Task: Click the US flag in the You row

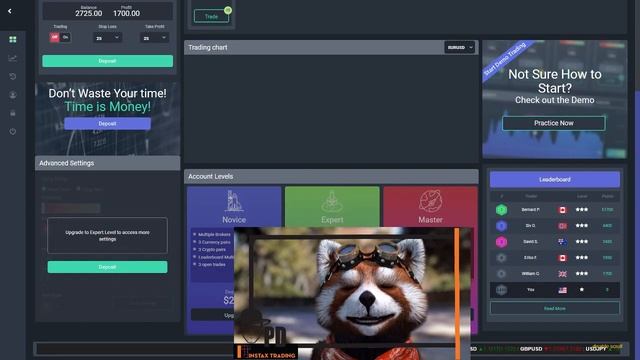Action: pyautogui.click(x=562, y=290)
